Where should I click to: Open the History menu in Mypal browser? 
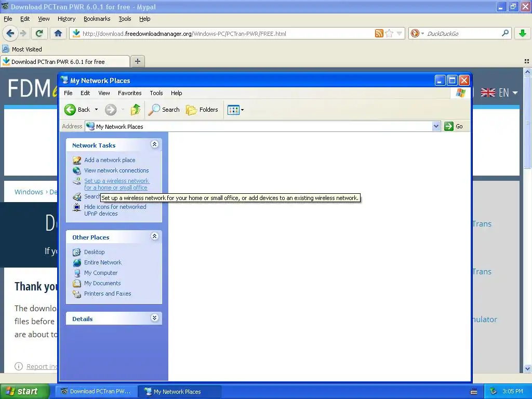pyautogui.click(x=66, y=19)
